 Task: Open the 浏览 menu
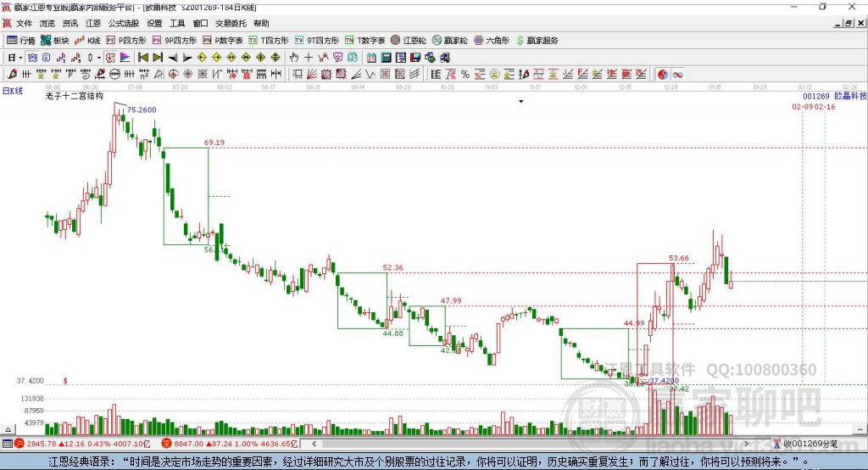[x=47, y=23]
